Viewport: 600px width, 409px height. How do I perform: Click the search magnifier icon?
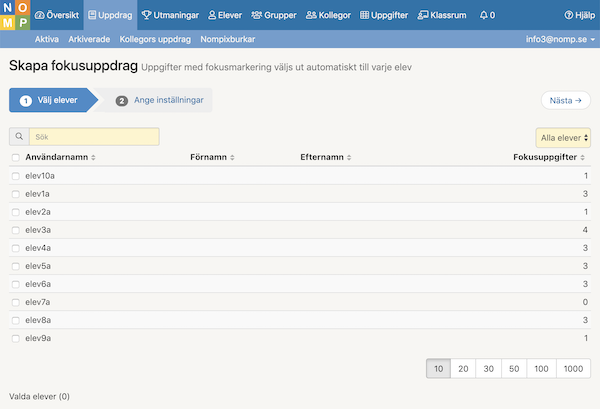click(19, 137)
